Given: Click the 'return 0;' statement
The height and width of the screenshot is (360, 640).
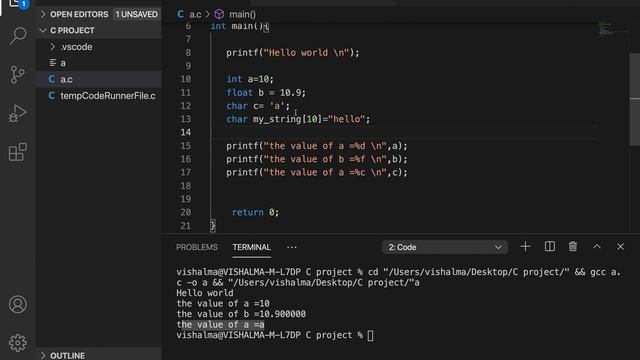Looking at the screenshot, I should pos(255,212).
